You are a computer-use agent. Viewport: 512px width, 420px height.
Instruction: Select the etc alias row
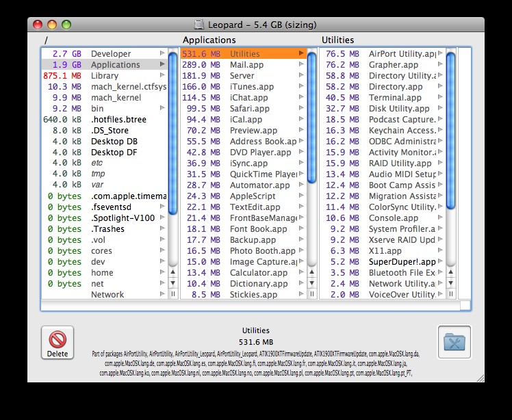point(105,163)
